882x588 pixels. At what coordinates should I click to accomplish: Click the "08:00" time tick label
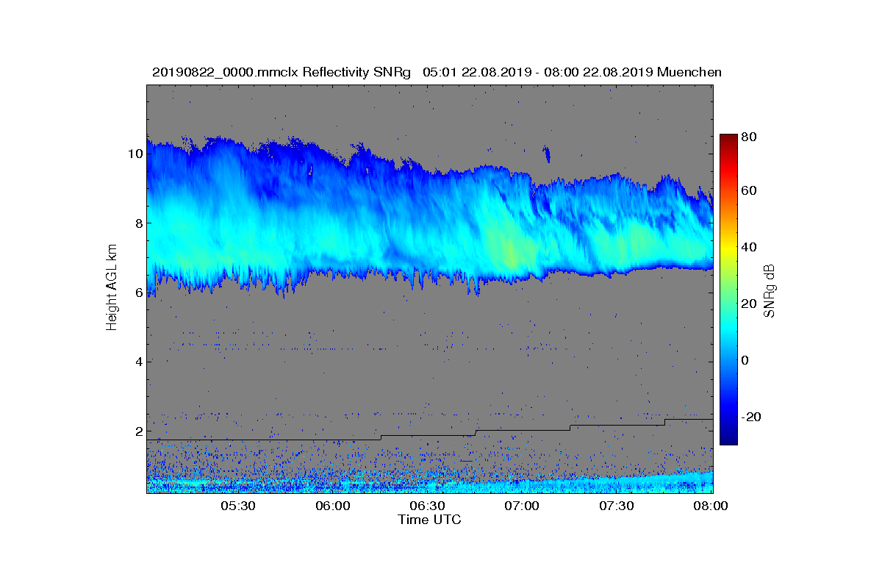click(711, 506)
